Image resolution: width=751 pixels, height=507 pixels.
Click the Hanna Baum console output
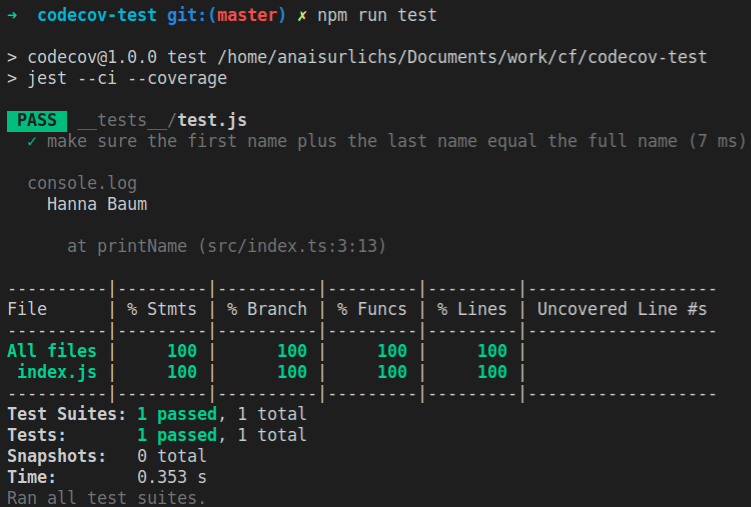(97, 204)
